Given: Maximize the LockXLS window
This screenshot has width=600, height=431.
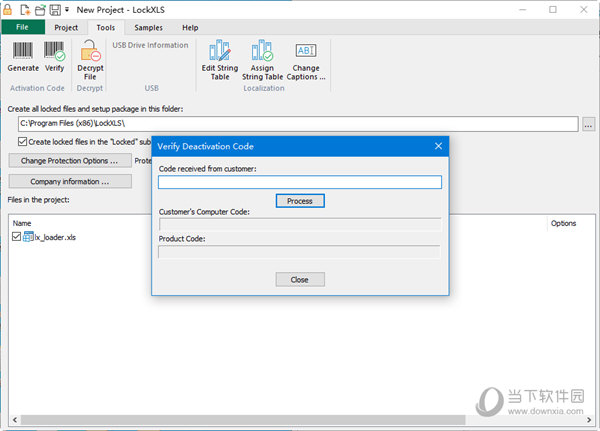Looking at the screenshot, I should (553, 10).
